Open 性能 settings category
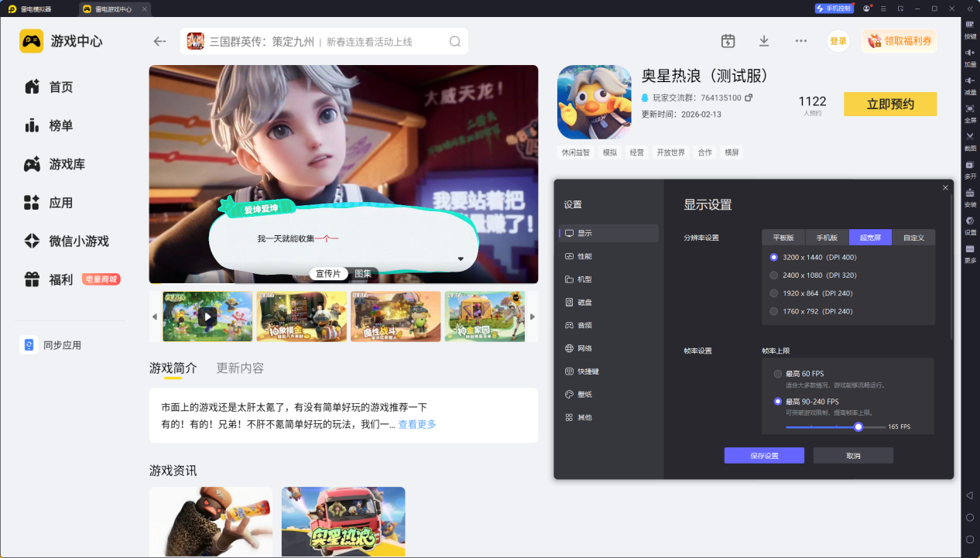The image size is (980, 558). [608, 256]
